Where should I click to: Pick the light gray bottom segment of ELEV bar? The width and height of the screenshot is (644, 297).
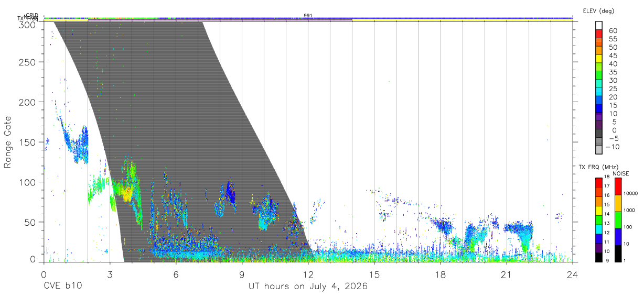599,149
